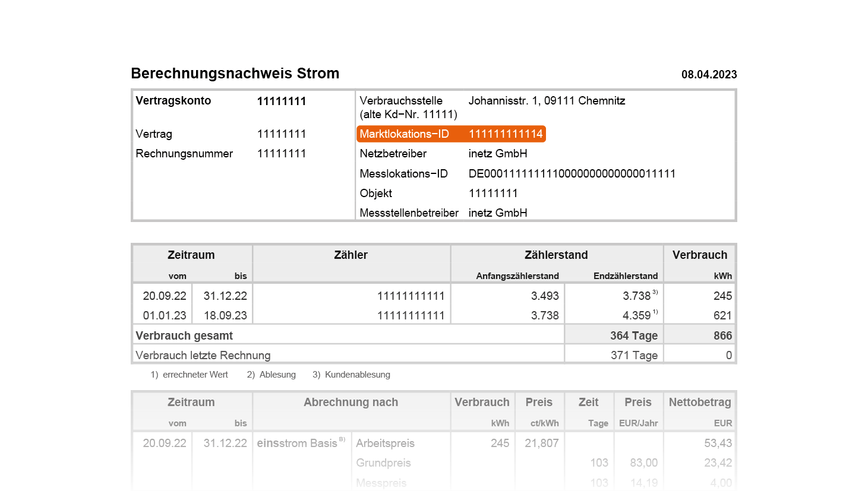The height and width of the screenshot is (491, 868).
Task: Click the Zählerstand column header
Action: 556,255
